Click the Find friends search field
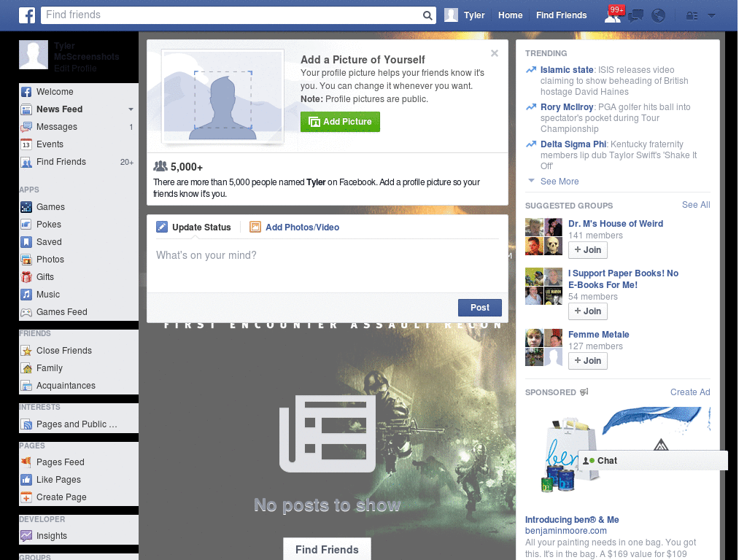 click(x=231, y=15)
